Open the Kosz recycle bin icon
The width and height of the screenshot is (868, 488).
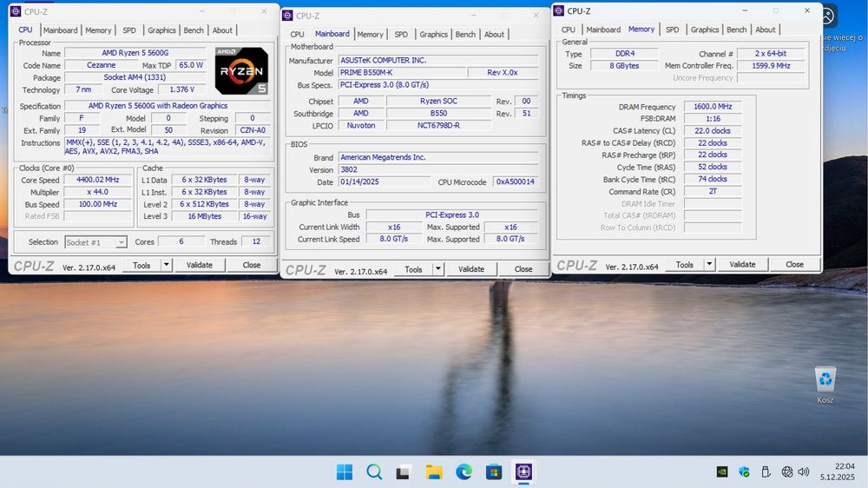[x=825, y=385]
